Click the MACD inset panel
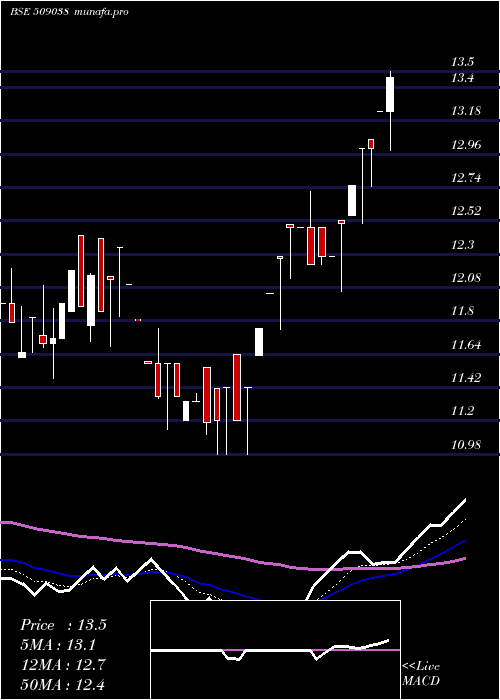This screenshot has height=700, width=500. 275,650
